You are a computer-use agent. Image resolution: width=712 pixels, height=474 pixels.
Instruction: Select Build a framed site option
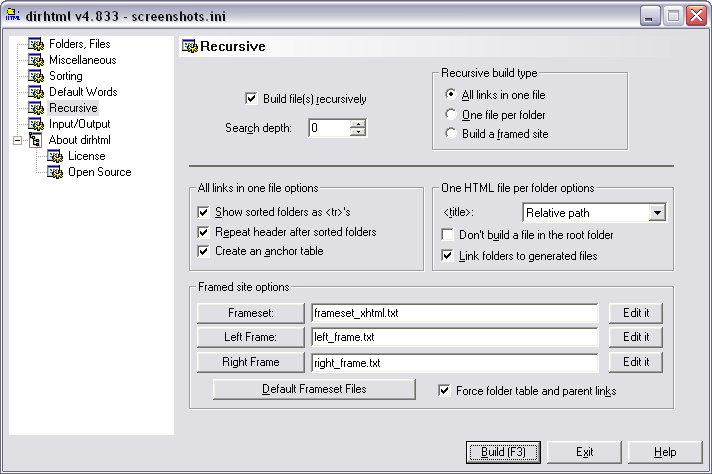[450, 133]
